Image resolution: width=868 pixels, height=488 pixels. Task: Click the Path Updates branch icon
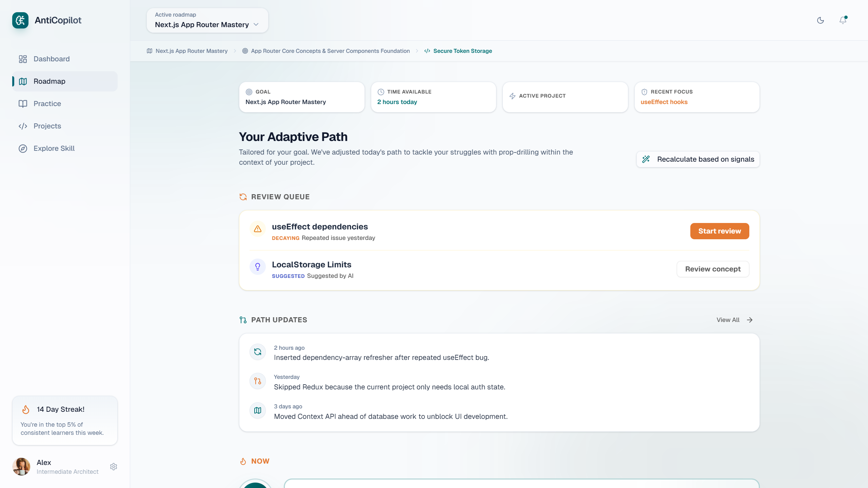(243, 320)
